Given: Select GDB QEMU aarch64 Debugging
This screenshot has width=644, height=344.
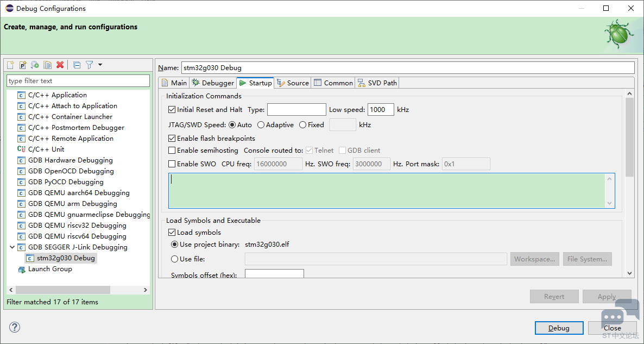Looking at the screenshot, I should (x=79, y=193).
